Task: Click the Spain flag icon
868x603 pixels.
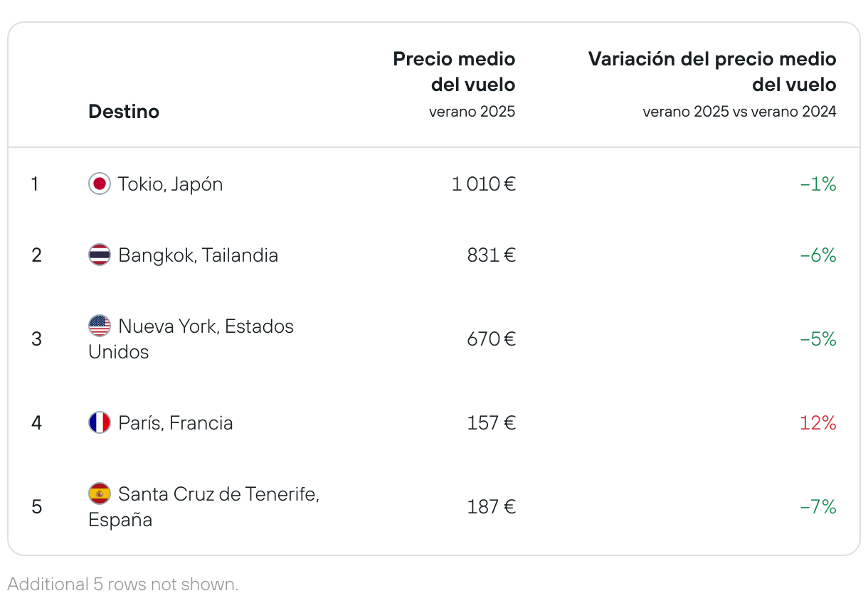Action: [100, 493]
